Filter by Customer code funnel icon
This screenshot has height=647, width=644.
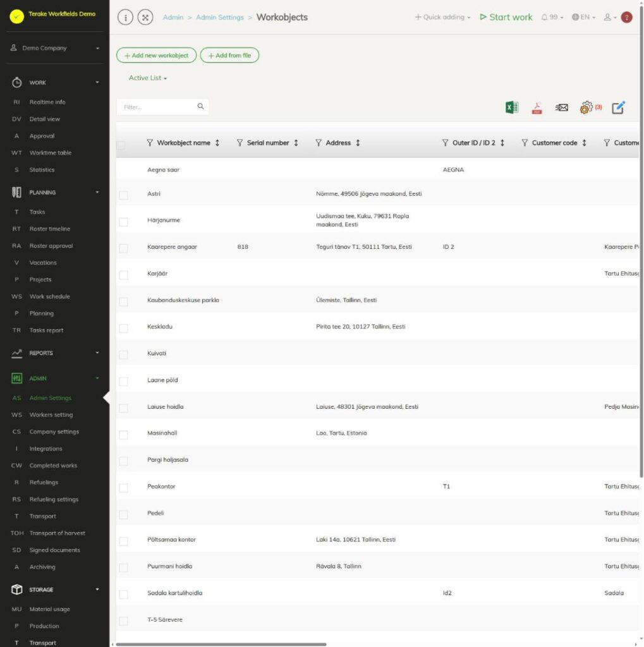click(525, 143)
